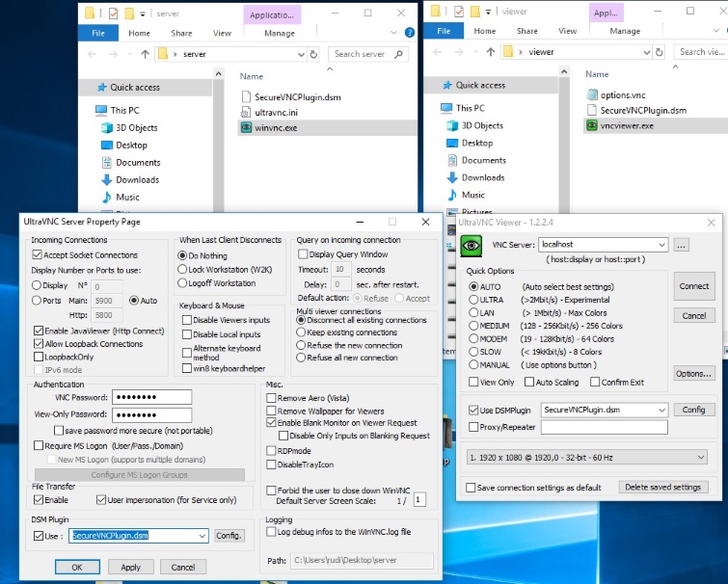The image size is (728, 584).
Task: Check Display Query Window option
Action: coord(303,254)
